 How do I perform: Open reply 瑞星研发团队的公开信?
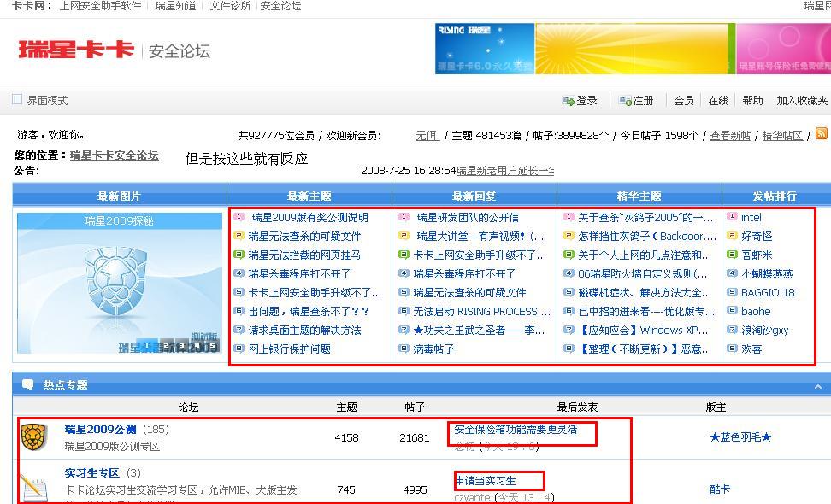[x=468, y=218]
